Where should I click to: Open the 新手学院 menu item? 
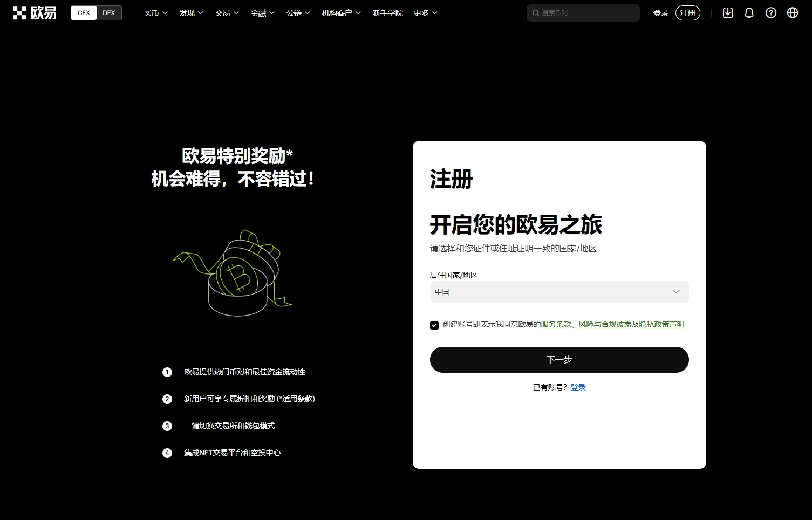387,12
